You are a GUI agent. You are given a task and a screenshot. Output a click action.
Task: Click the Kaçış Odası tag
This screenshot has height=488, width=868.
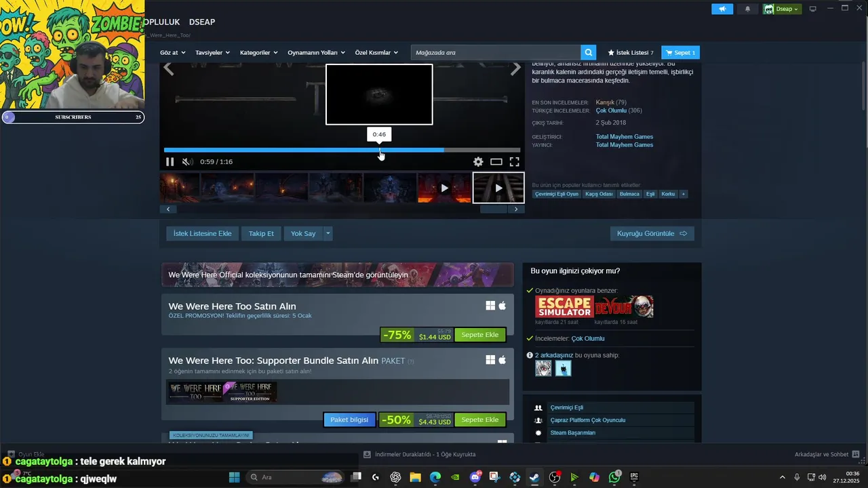599,194
